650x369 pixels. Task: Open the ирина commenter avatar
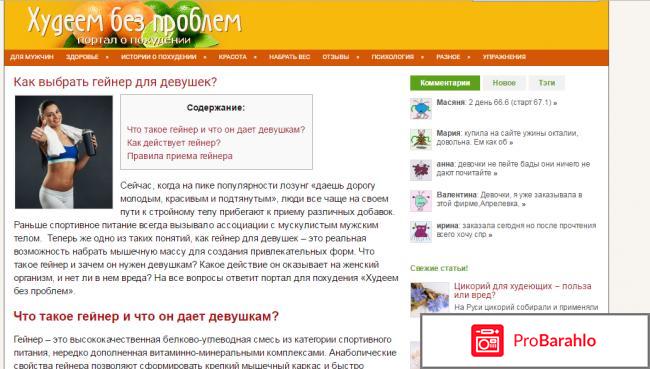421,231
